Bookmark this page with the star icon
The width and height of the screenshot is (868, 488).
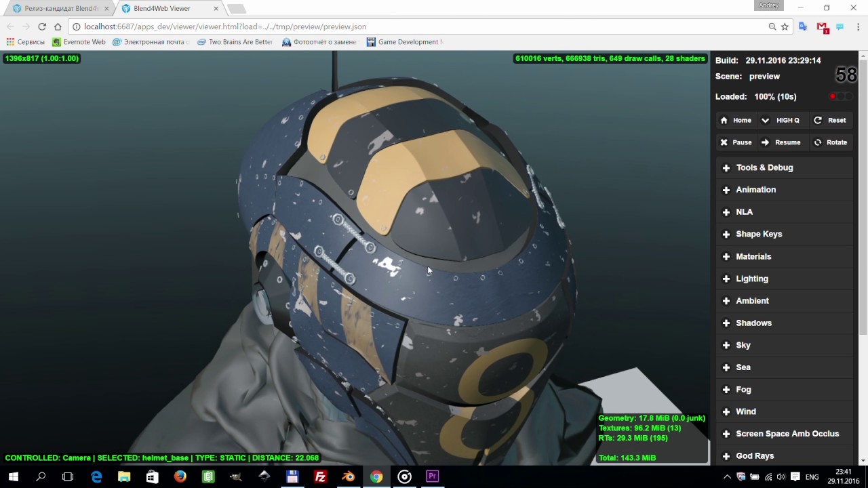785,26
